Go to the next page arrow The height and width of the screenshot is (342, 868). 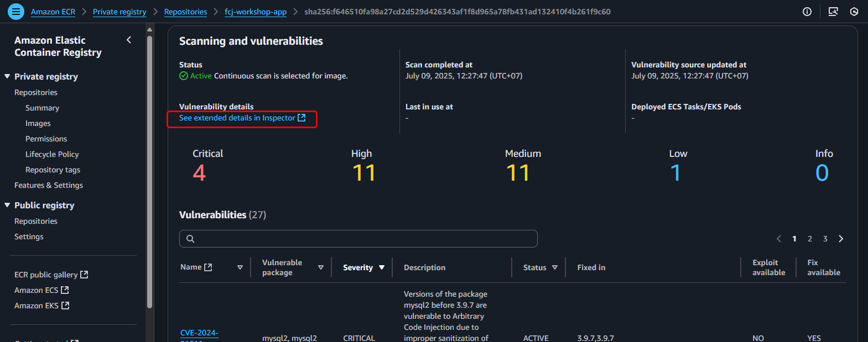coord(841,239)
